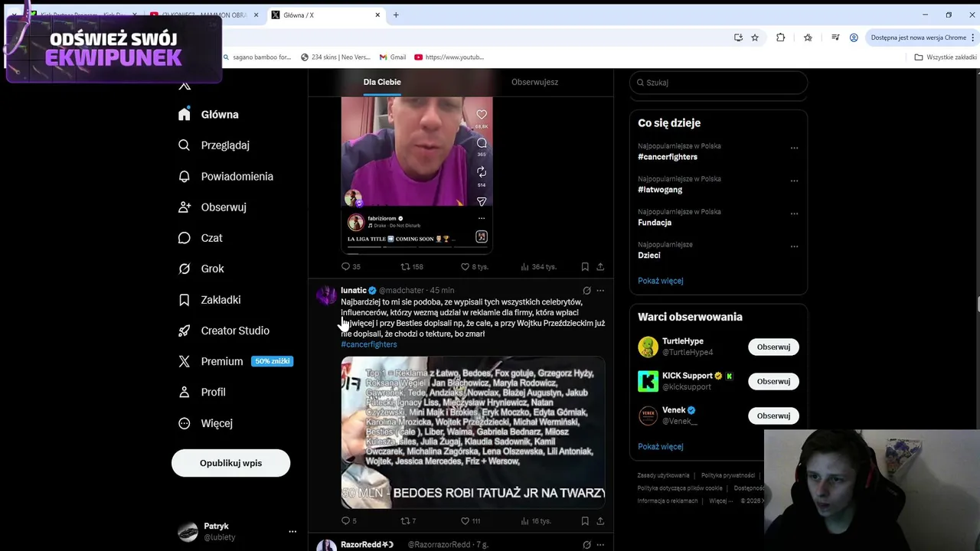Switch to Dla Ciebie tab

(382, 82)
